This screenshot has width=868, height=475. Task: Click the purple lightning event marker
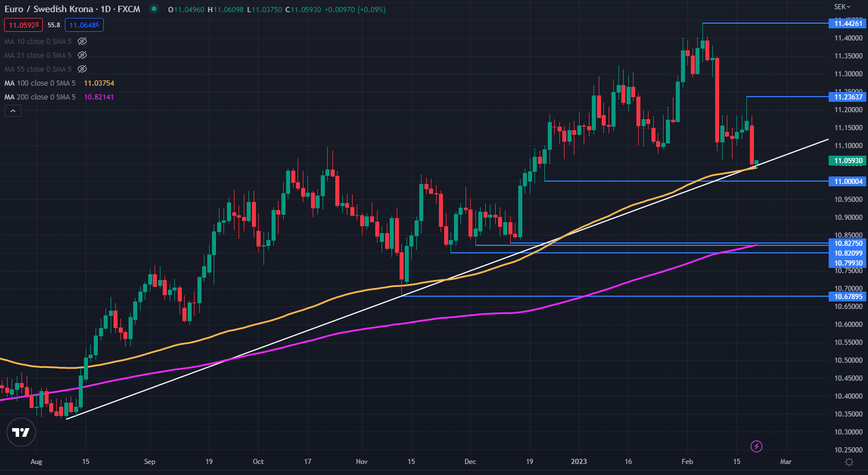(x=756, y=446)
